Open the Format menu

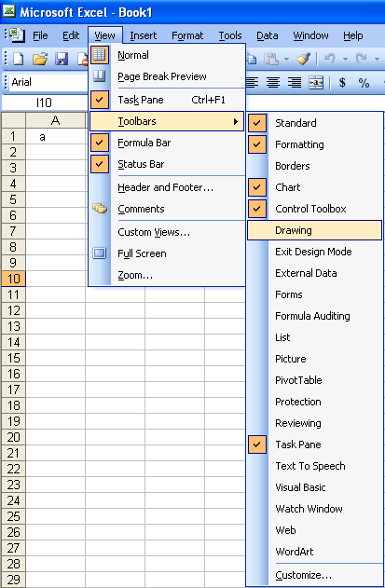[187, 35]
